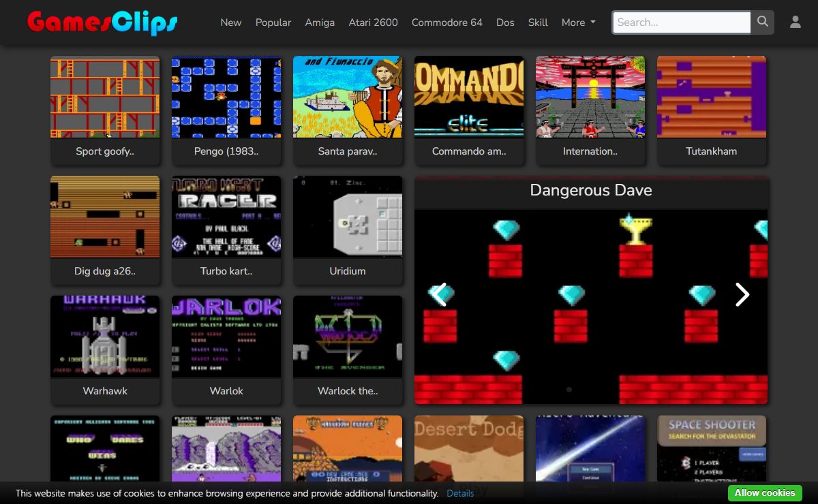The height and width of the screenshot is (504, 818).
Task: Click the Tutankham title text
Action: 712,151
